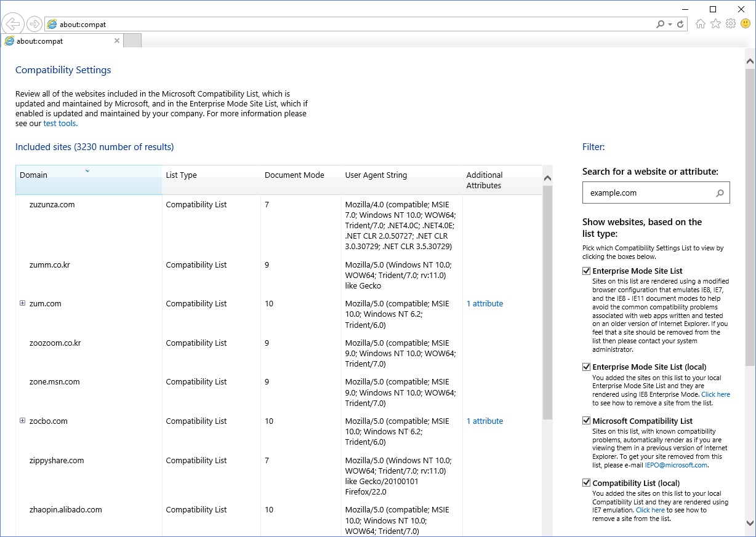Click the IEPO@microsoft.com email link
Image resolution: width=756 pixels, height=537 pixels.
[x=676, y=466]
